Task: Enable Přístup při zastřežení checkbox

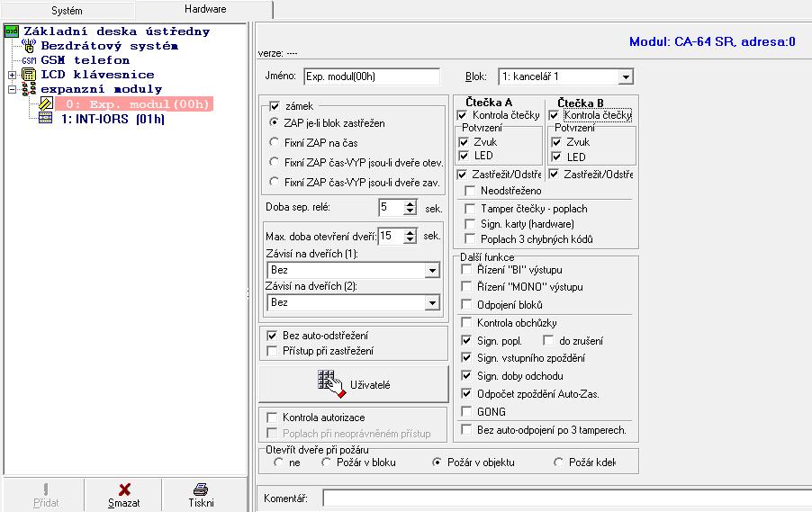Action: click(272, 351)
